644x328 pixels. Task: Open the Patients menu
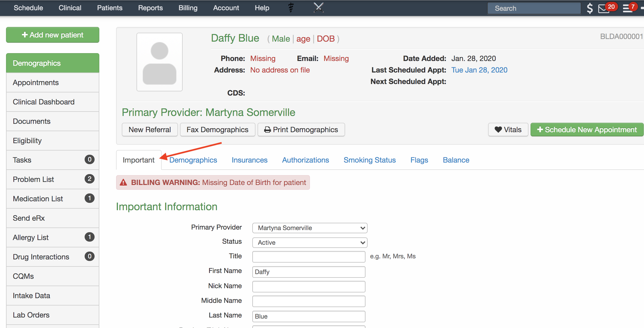coord(110,8)
